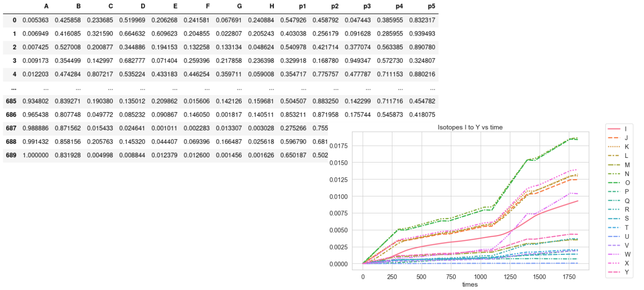Click the 'times' x-axis label

[470, 285]
